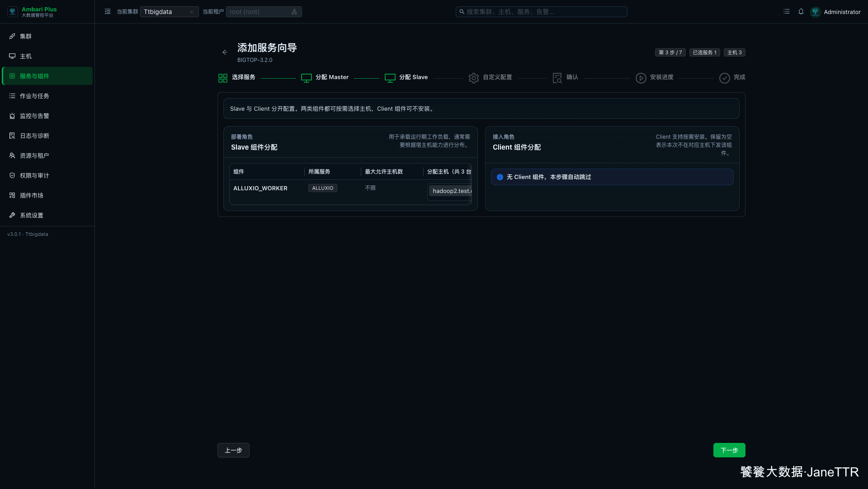
Task: Click the back arrow next to 添加服务向导
Action: click(x=225, y=52)
